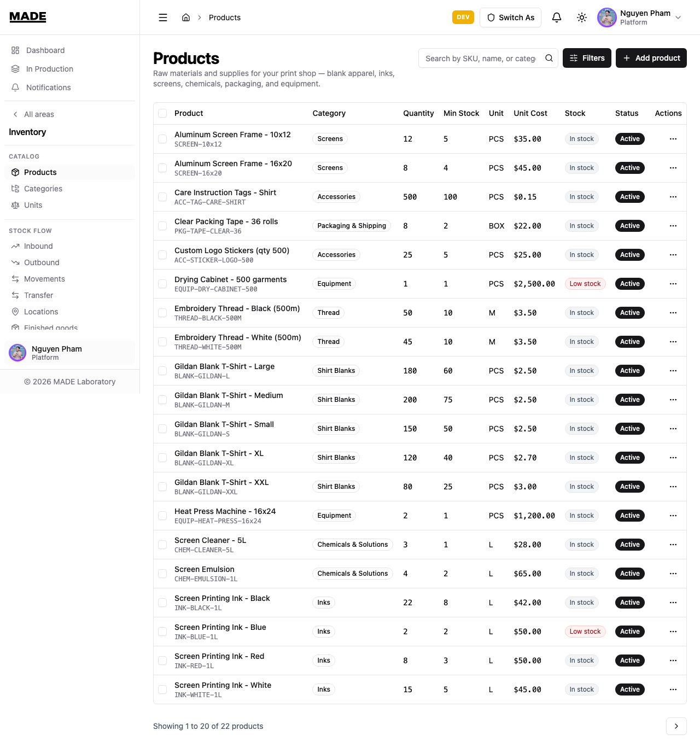Tick the checkbox for Screen Printing Ink - Blue
Screen dimensions: 700x748
click(162, 632)
